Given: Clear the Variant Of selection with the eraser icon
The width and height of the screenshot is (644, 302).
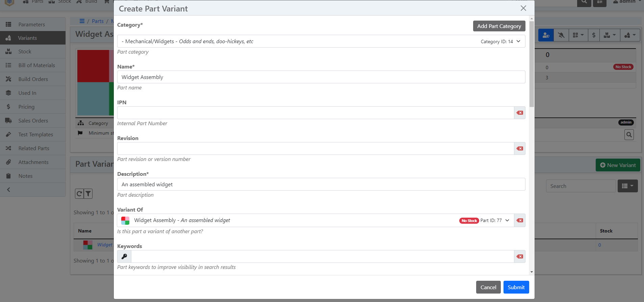Looking at the screenshot, I should (519, 220).
